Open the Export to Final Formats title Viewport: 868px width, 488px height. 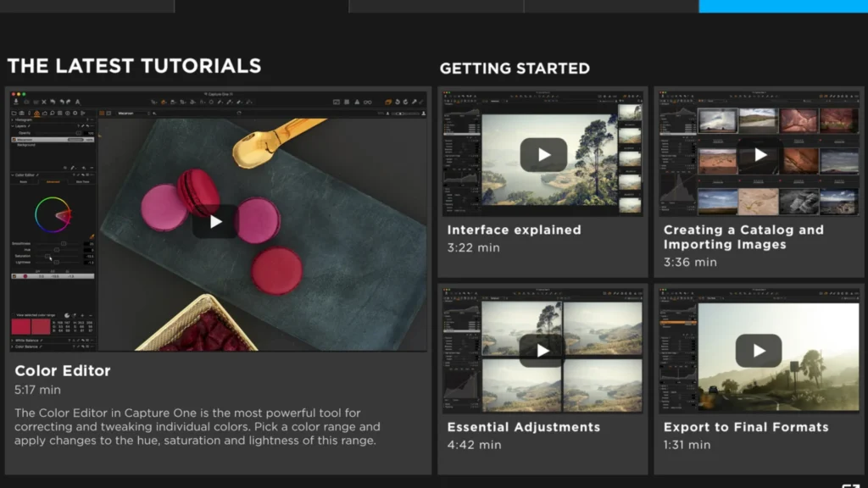pos(745,427)
